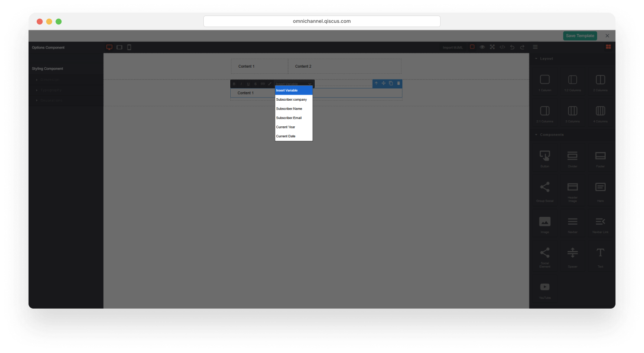Select the Image component block
Image resolution: width=644 pixels, height=353 pixels.
point(545,224)
